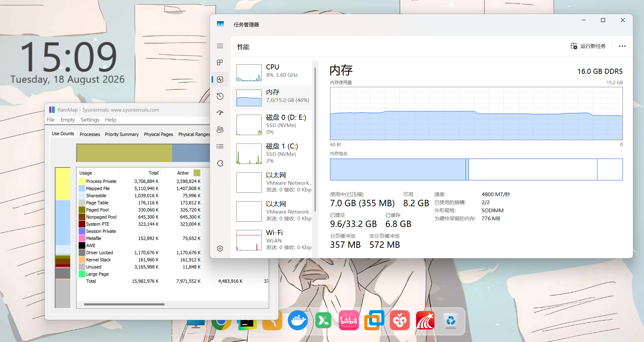Screen dimensions: 644x342
Task: Go to the Processes page in Task Manager
Action: (220, 63)
